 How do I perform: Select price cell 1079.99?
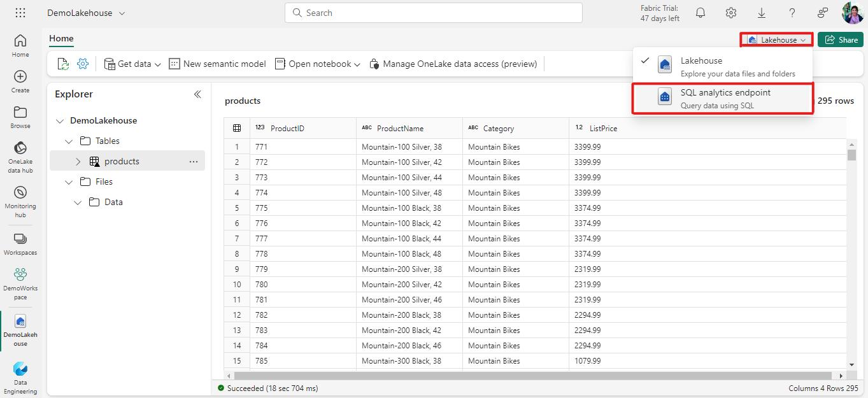click(x=708, y=361)
